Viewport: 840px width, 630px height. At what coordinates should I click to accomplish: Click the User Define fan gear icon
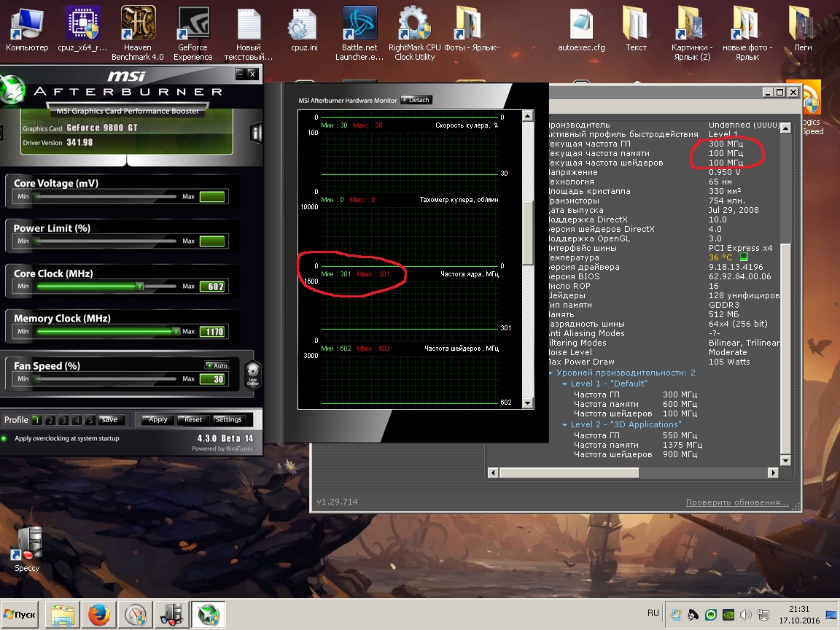(x=252, y=372)
